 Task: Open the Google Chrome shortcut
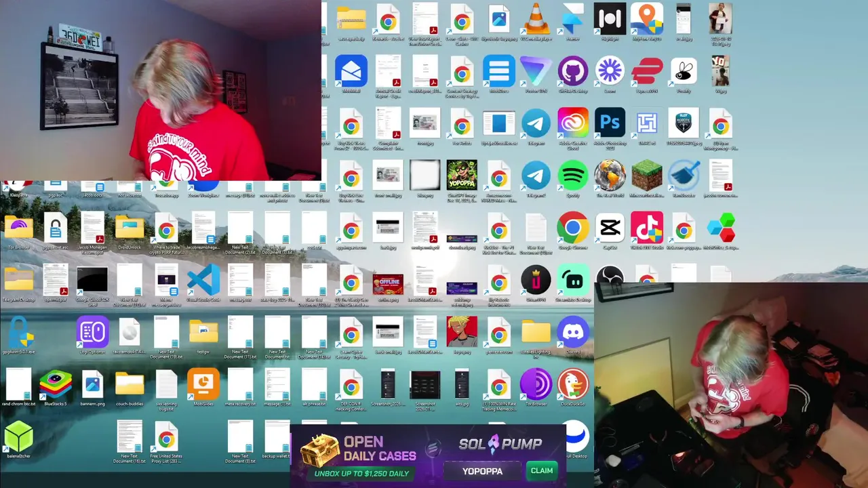coord(573,228)
